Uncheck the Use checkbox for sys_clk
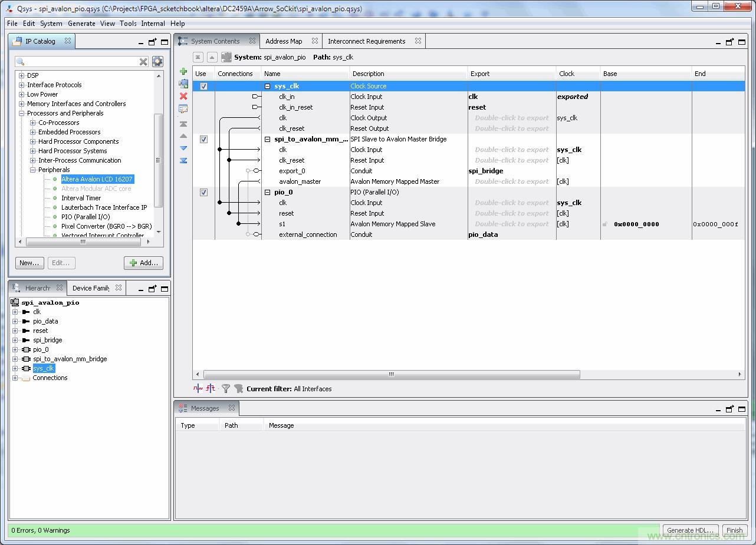 [203, 86]
